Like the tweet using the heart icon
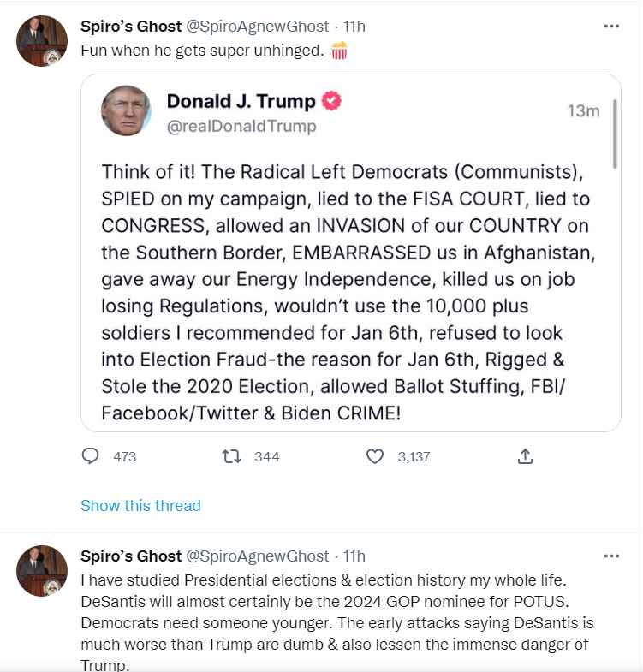 (x=375, y=456)
